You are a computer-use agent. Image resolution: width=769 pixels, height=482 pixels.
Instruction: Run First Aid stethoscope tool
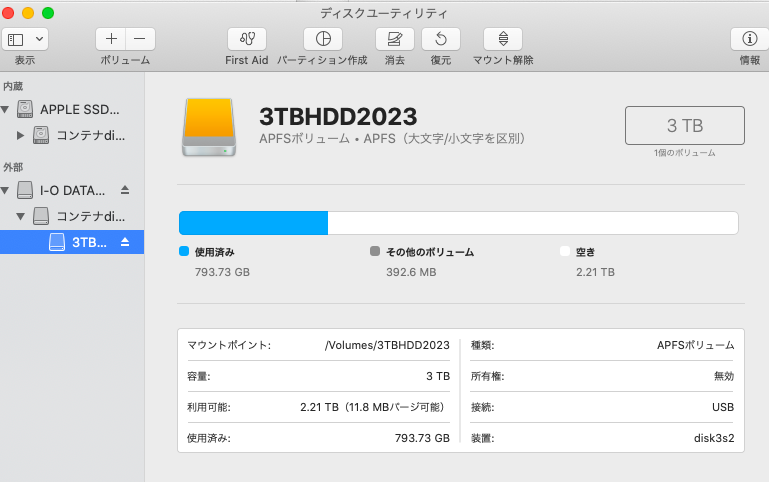pyautogui.click(x=247, y=39)
